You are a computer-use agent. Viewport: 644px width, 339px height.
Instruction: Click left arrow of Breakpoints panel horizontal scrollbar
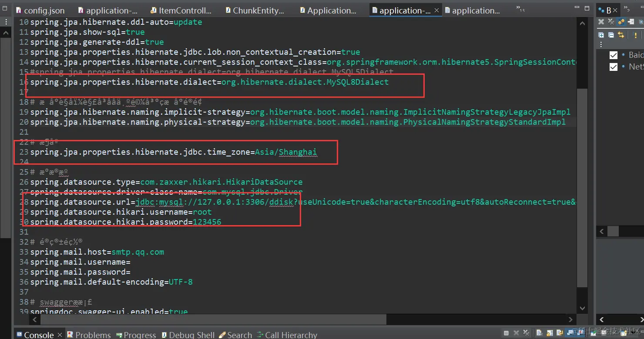pyautogui.click(x=602, y=232)
